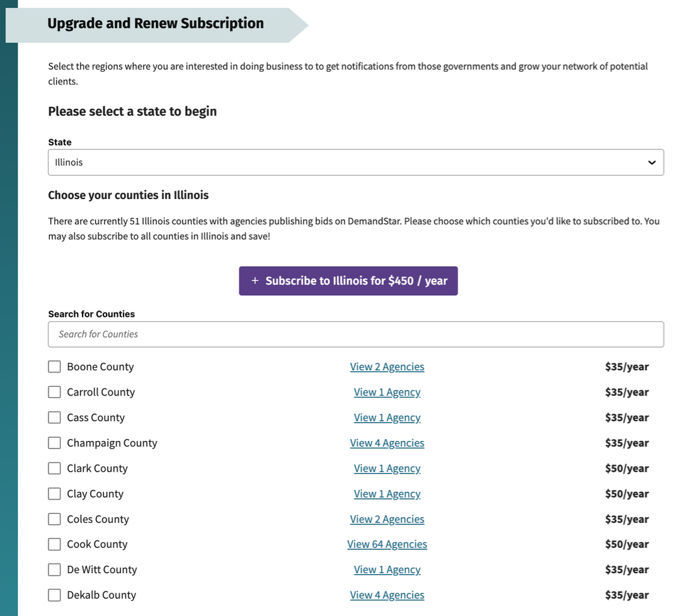The height and width of the screenshot is (616, 681).
Task: Open View 4 Agencies for Champaign County
Action: 387,442
